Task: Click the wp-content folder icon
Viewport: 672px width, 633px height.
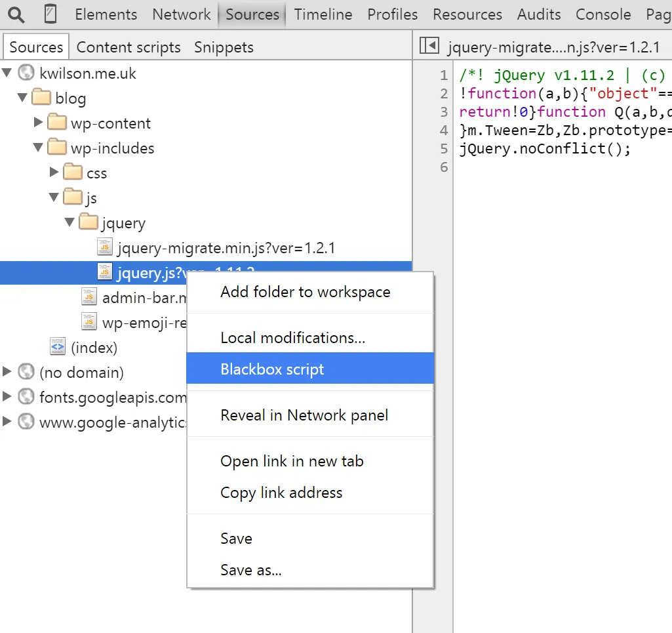Action: (x=58, y=123)
